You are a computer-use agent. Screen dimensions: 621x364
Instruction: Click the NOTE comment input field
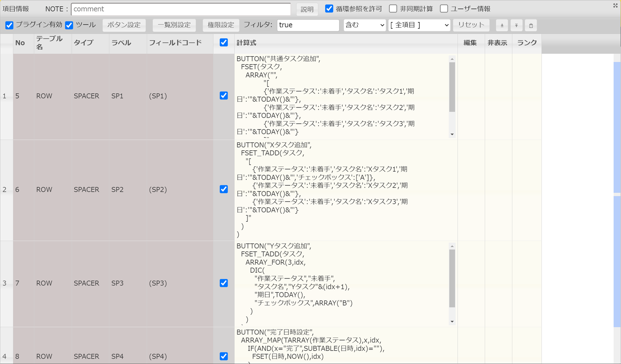(181, 9)
